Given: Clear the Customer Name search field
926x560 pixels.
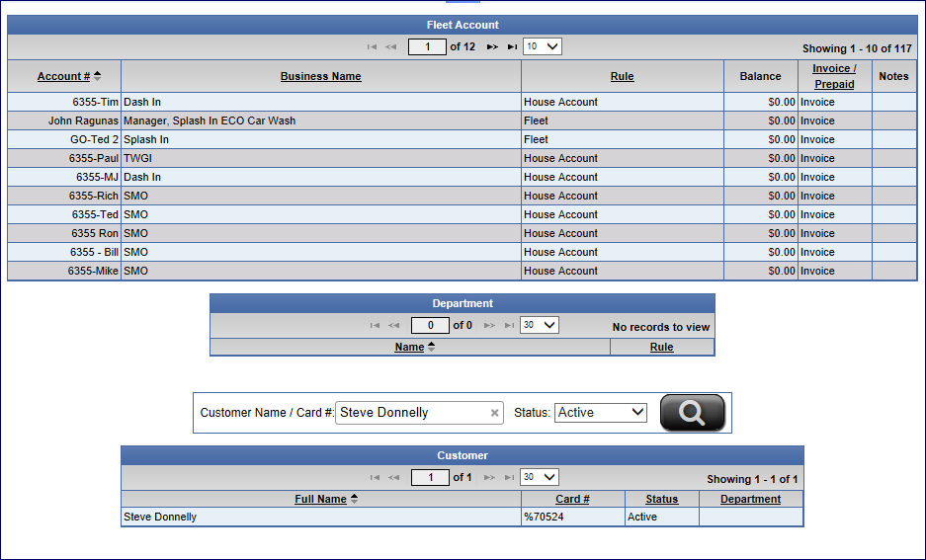Looking at the screenshot, I should 495,413.
